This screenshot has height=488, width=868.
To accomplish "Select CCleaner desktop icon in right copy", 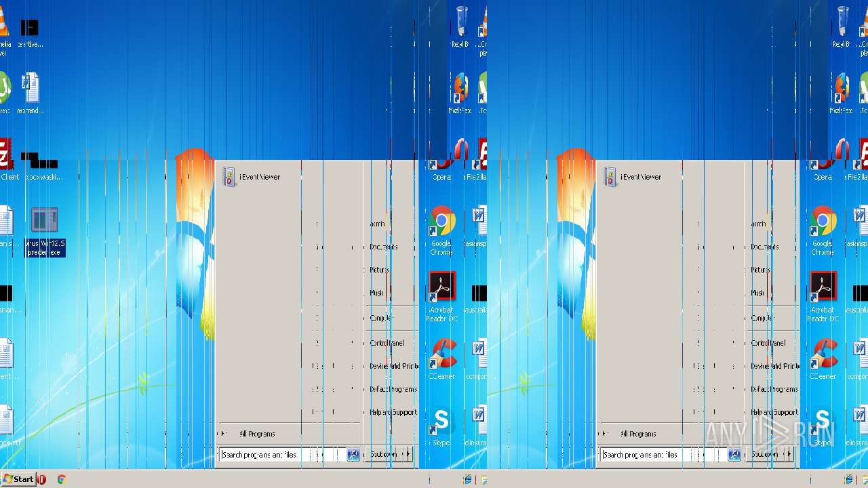I will point(823,359).
